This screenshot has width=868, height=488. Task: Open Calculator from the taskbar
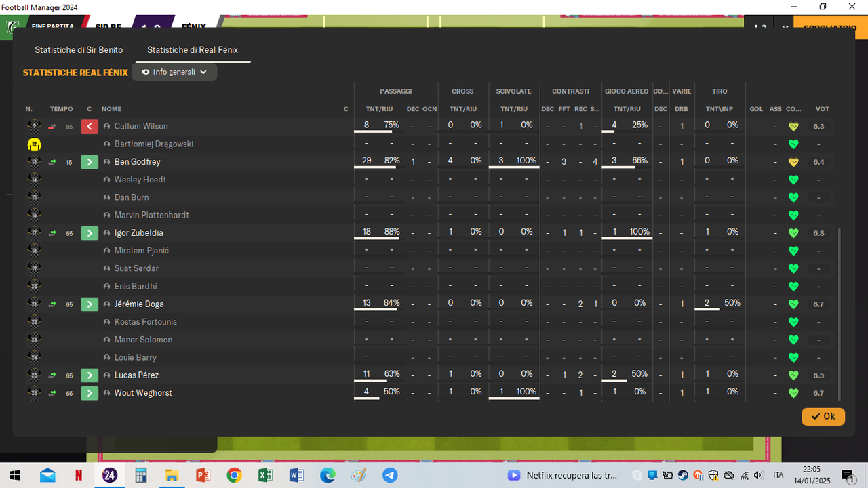click(141, 475)
